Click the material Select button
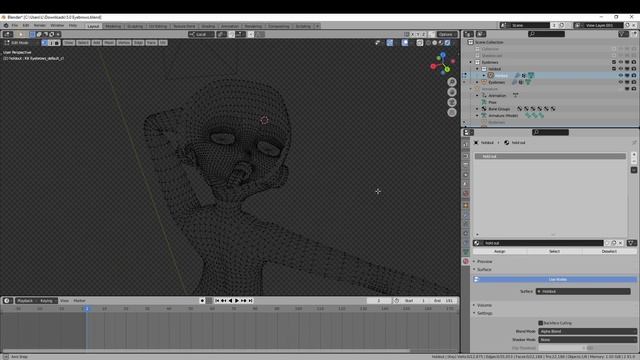This screenshot has height=360, width=640. pyautogui.click(x=554, y=251)
